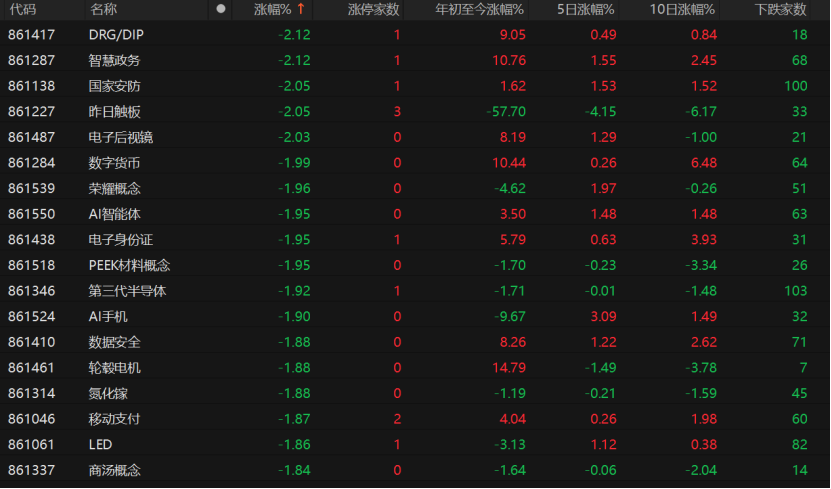831x489 pixels.
Task: Click the -1.87 change value for 移动支付
Action: point(295,419)
